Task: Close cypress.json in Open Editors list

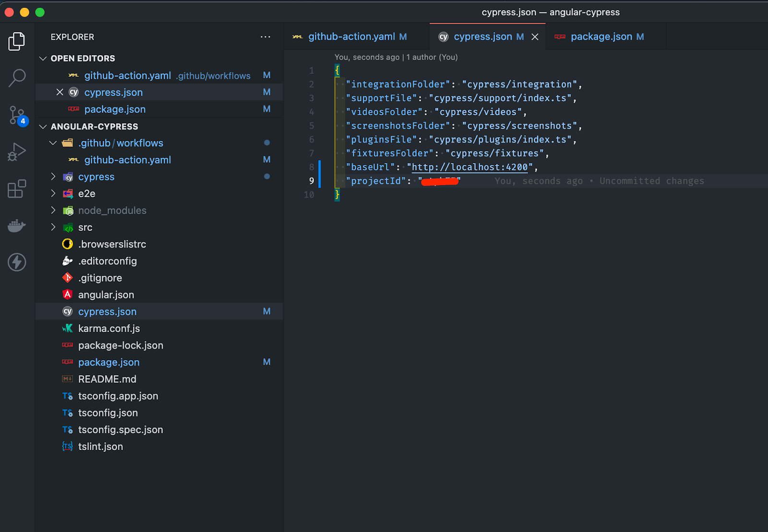Action: coord(60,92)
